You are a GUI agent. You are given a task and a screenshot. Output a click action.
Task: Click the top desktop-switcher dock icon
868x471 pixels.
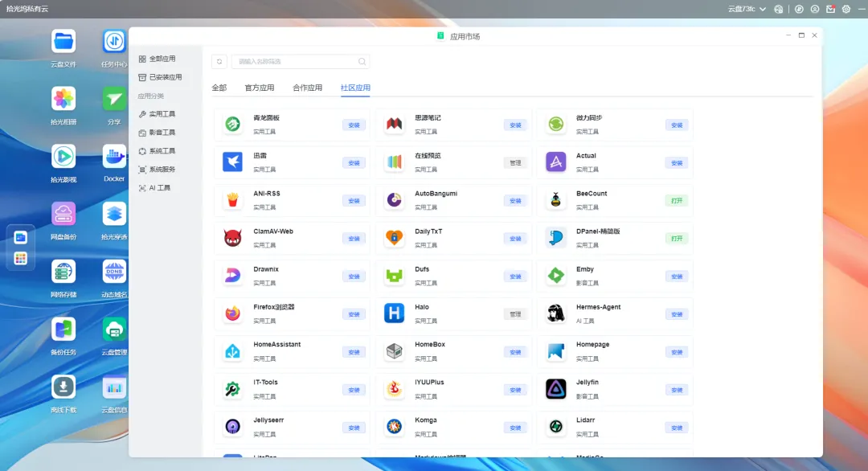[20, 237]
